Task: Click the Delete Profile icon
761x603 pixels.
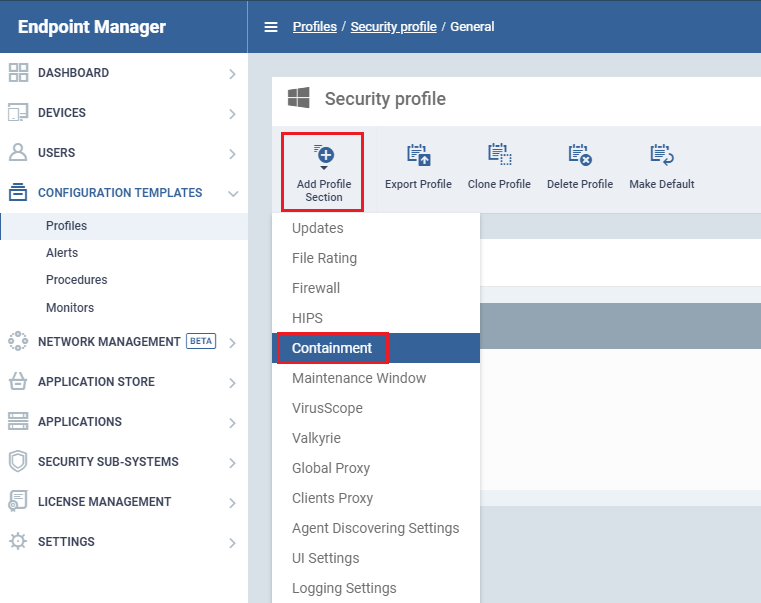Action: [x=580, y=155]
